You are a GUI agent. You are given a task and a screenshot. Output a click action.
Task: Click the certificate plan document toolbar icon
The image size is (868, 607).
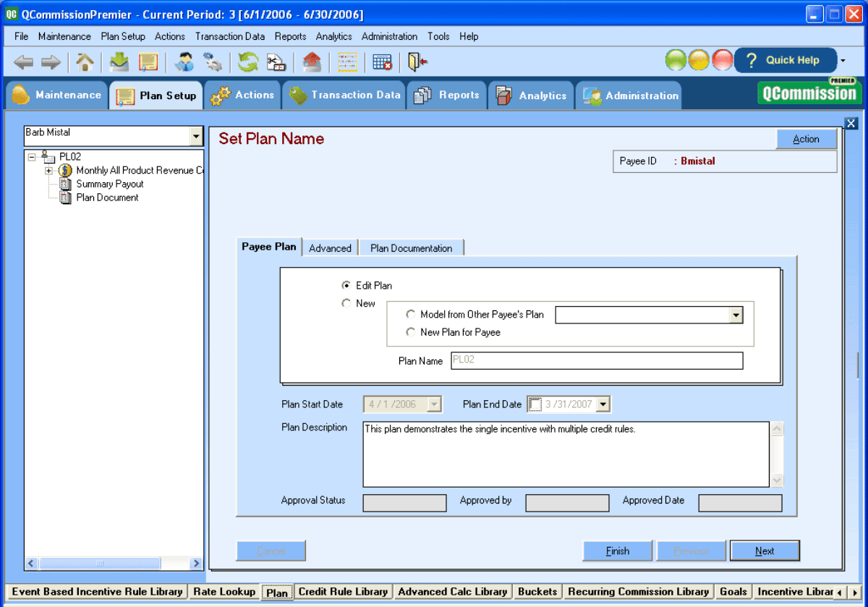(148, 62)
